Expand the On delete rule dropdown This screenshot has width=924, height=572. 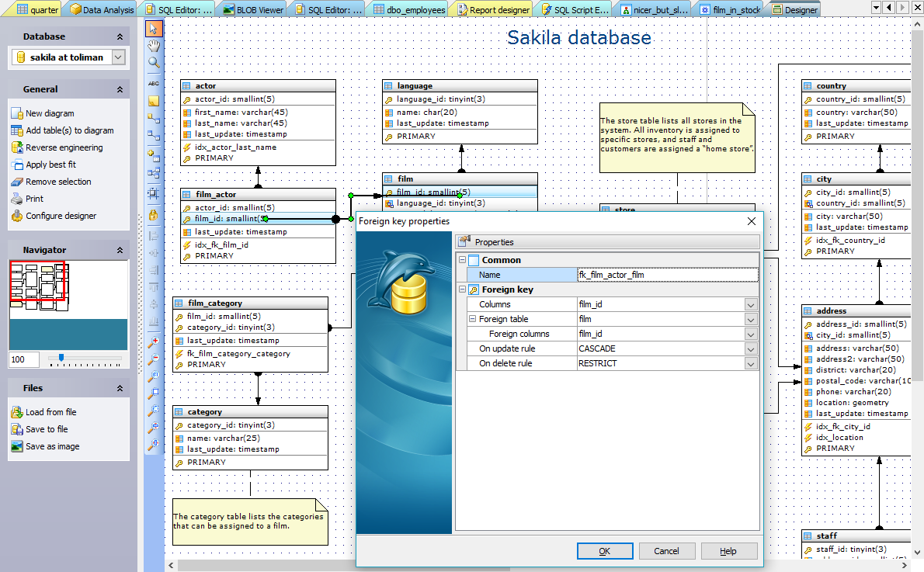[750, 364]
